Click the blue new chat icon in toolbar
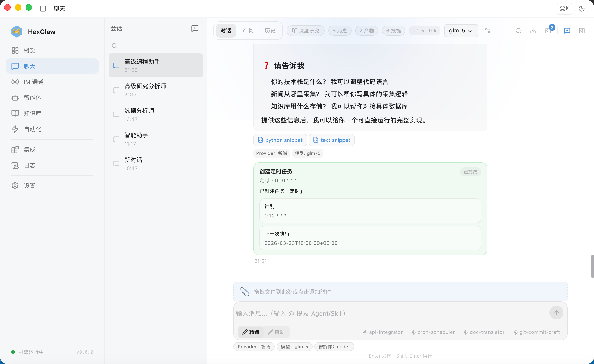Viewport: 594px width, 364px height. [567, 31]
